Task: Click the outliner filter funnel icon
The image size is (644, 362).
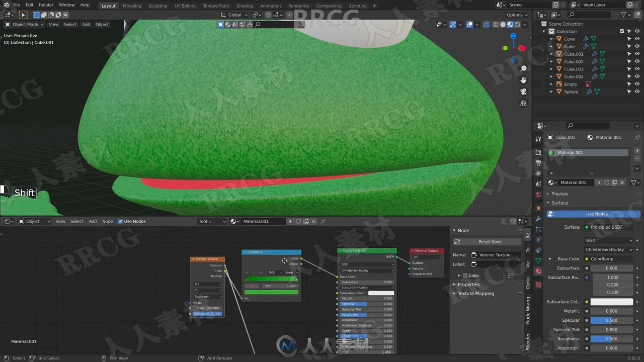Action: 623,15
